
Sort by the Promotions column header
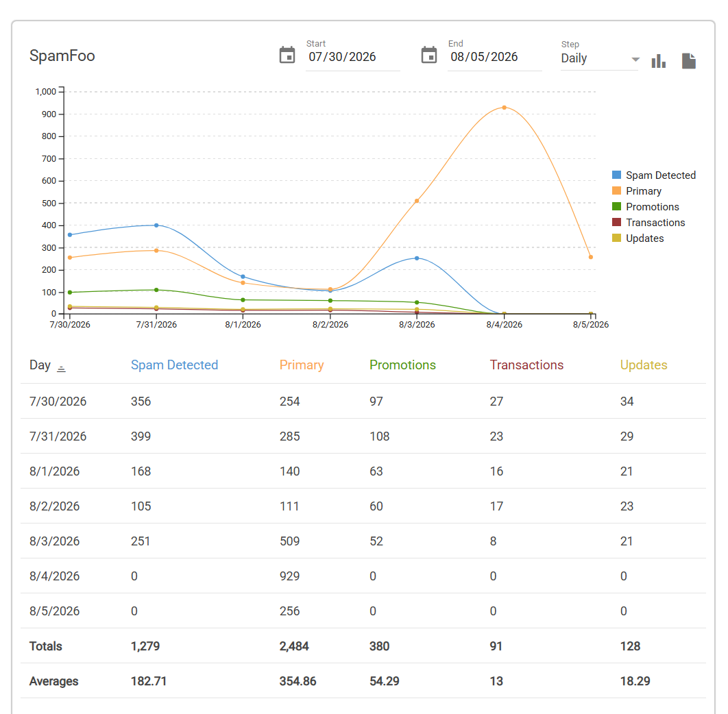402,365
